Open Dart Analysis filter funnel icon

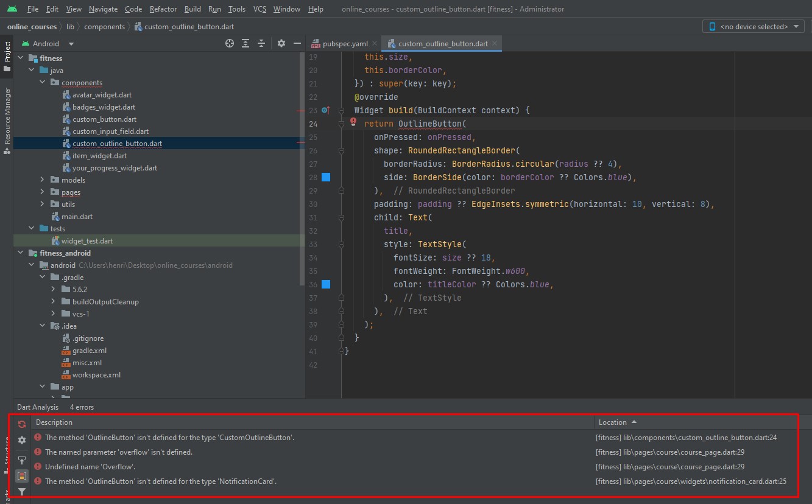click(x=22, y=491)
